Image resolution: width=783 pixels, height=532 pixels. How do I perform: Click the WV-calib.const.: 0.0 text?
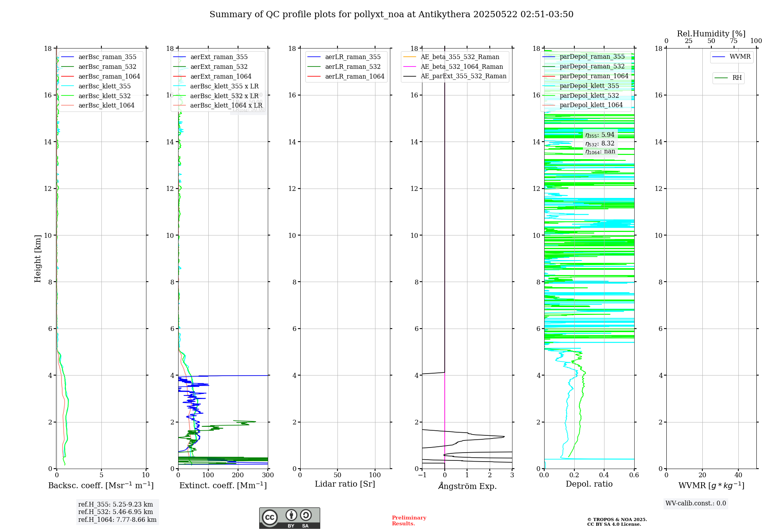(696, 503)
